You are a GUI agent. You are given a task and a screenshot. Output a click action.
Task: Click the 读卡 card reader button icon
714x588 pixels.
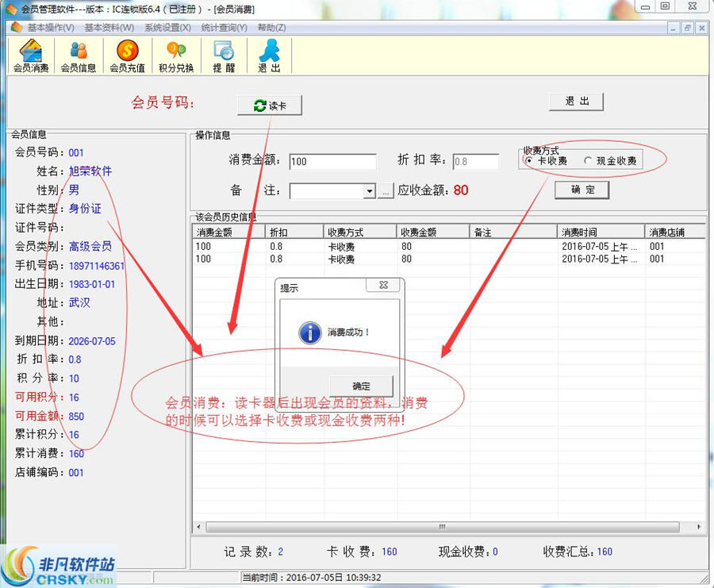(x=270, y=104)
